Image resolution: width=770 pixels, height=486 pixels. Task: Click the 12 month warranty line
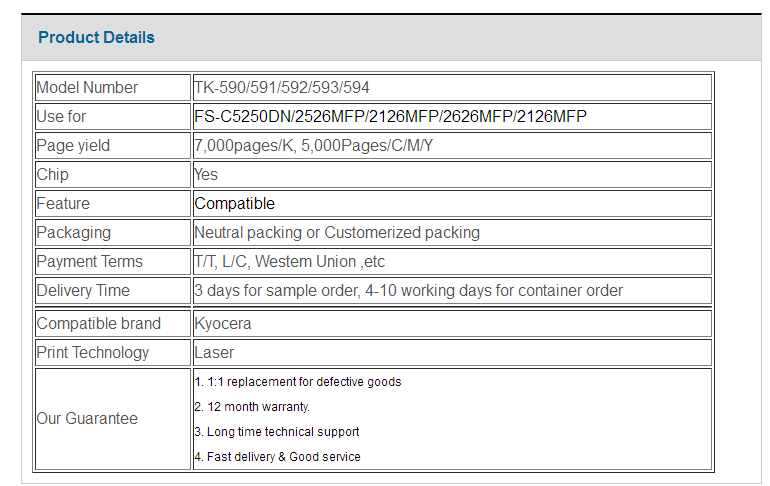pyautogui.click(x=252, y=407)
